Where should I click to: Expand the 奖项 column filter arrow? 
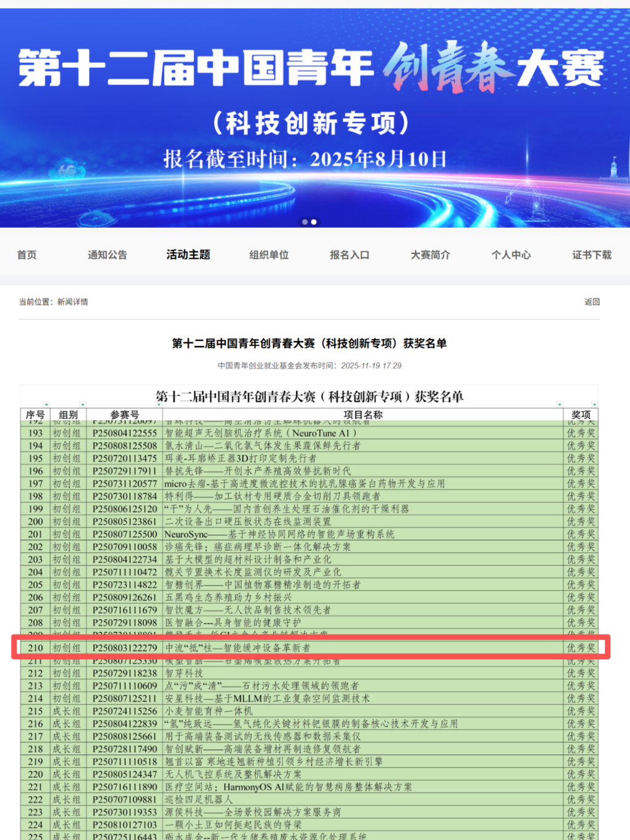point(594,405)
